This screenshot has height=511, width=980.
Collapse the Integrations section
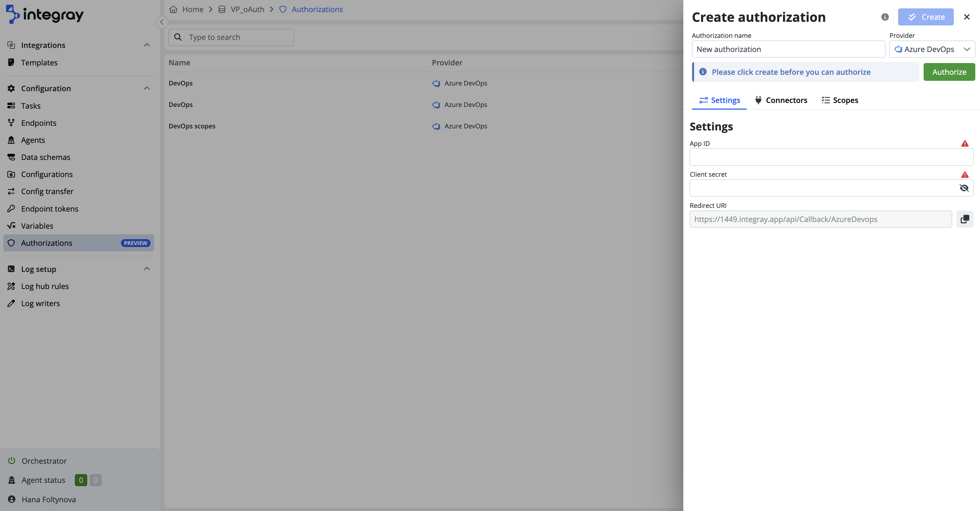tap(146, 45)
